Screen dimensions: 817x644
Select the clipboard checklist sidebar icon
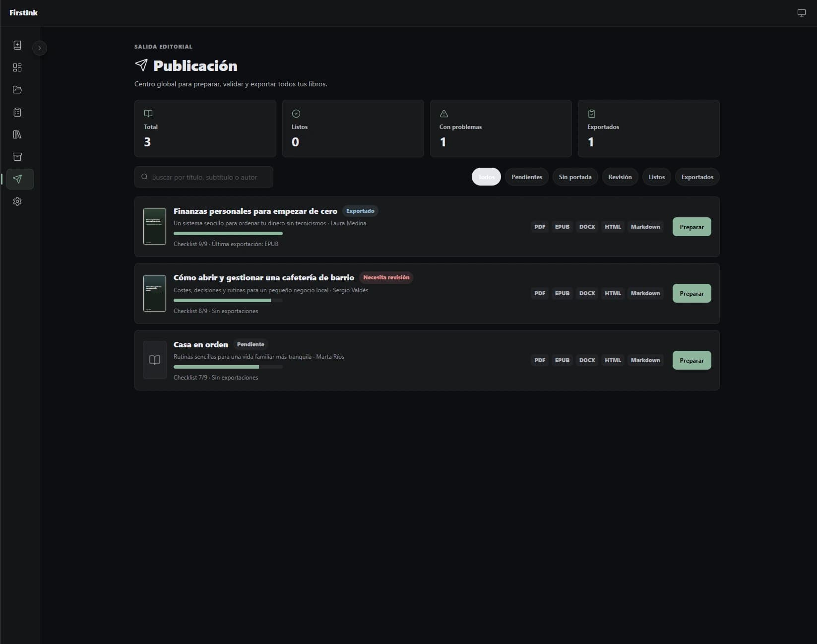(17, 112)
